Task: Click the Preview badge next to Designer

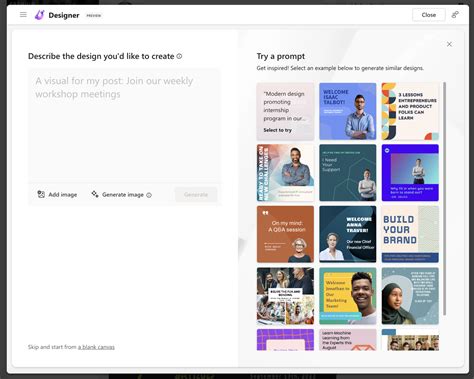Action: pyautogui.click(x=94, y=15)
